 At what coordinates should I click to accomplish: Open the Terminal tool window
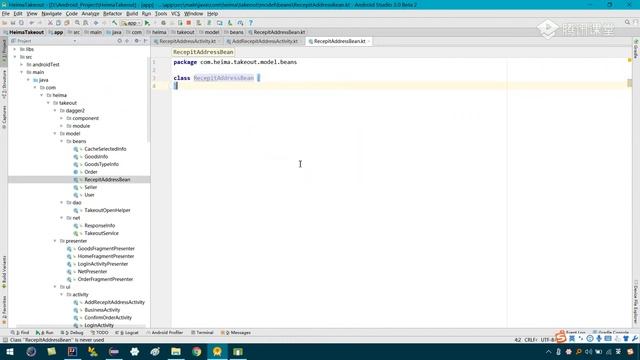pos(202,333)
